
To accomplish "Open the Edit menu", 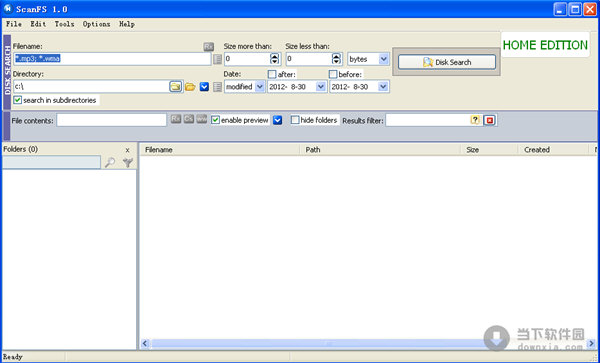I will (x=38, y=24).
